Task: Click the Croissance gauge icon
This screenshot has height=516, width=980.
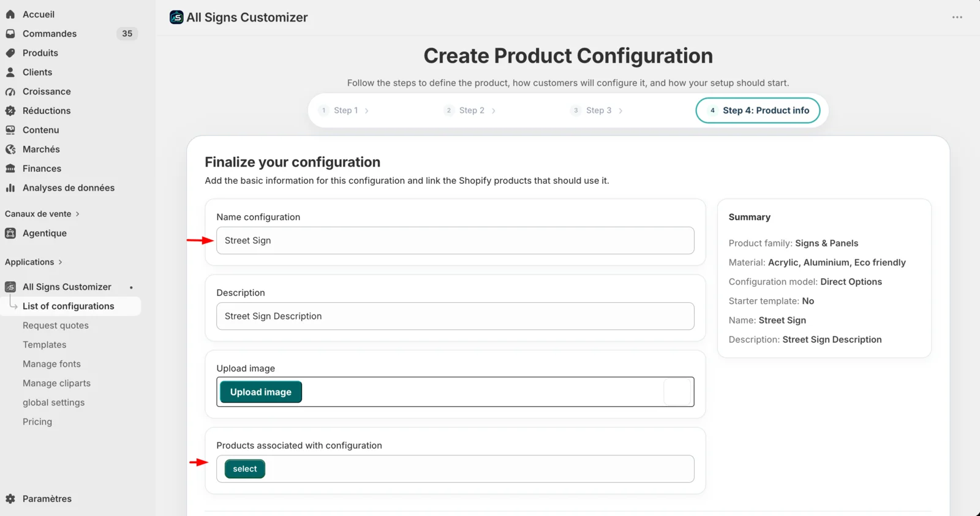Action: 10,91
